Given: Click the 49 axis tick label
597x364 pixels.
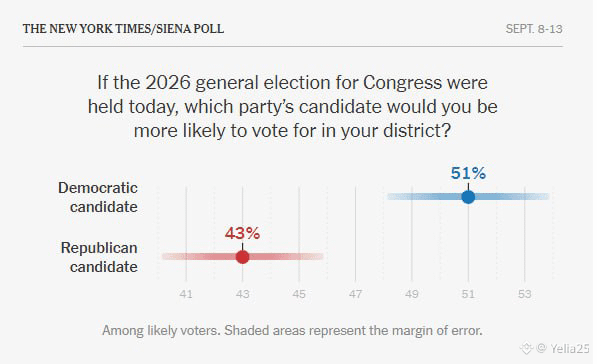Looking at the screenshot, I should pyautogui.click(x=412, y=294).
